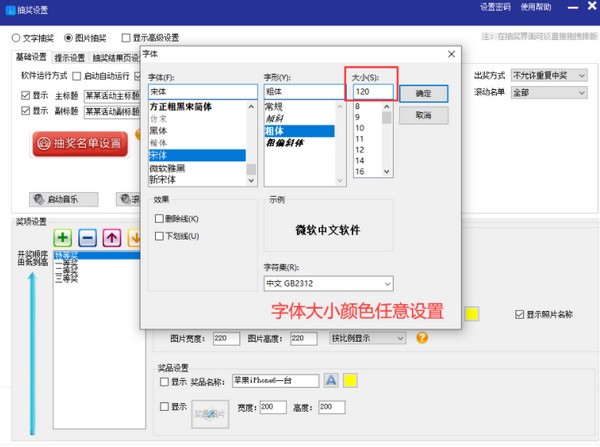Toggle the 删除线 strikeout checkbox

coord(160,218)
